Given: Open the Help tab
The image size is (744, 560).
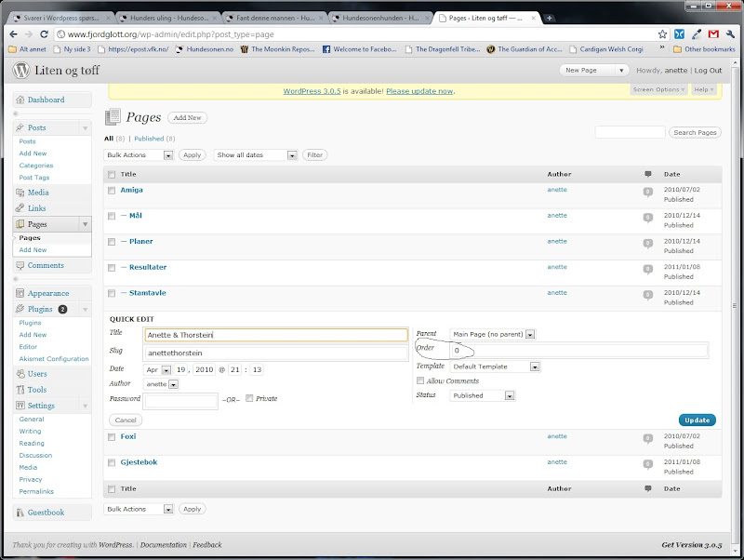Looking at the screenshot, I should pos(704,89).
